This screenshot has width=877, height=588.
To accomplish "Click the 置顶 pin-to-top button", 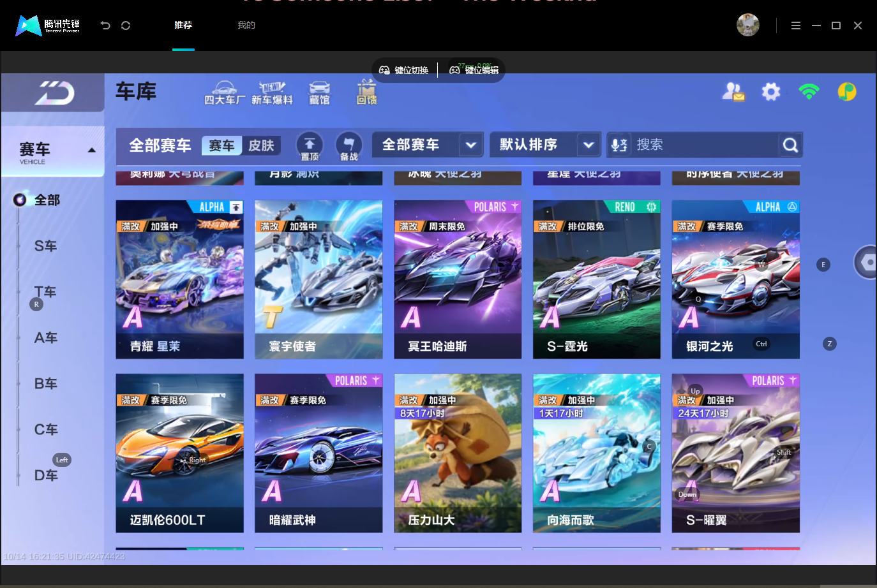I will coord(310,147).
